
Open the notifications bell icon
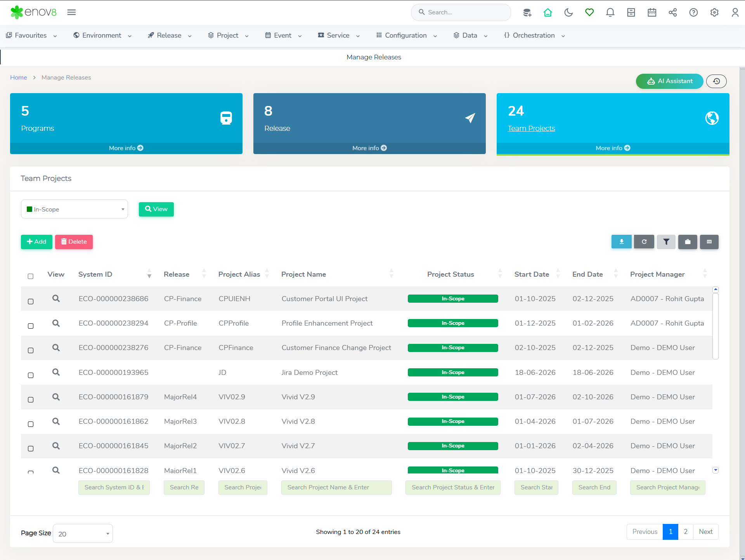[x=610, y=12]
